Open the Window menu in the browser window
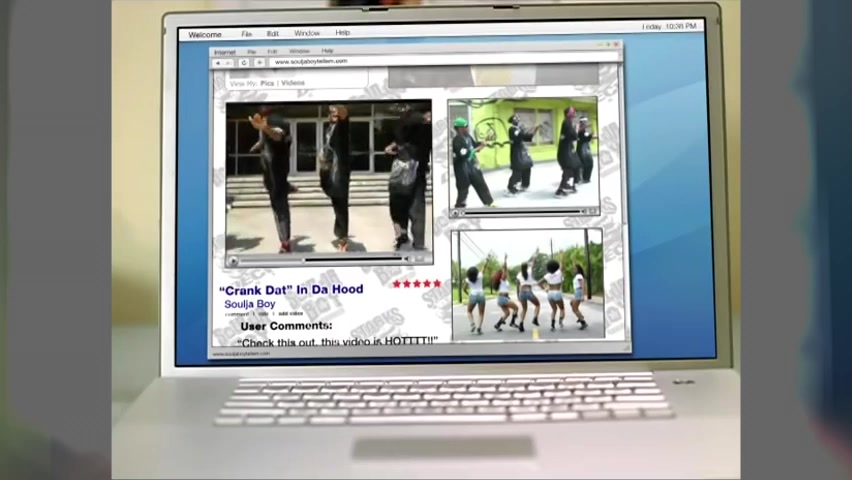Image resolution: width=852 pixels, height=480 pixels. pyautogui.click(x=299, y=51)
